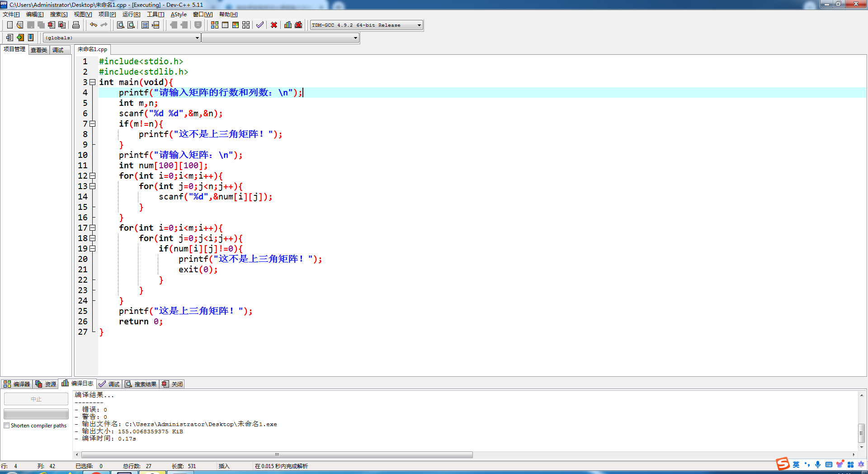This screenshot has width=868, height=474.
Task: Toggle Sogou punctuation mode indicator
Action: coord(807,465)
